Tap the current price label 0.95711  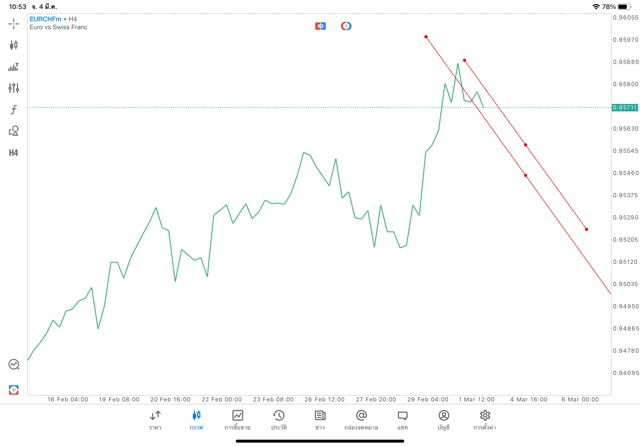[x=624, y=107]
